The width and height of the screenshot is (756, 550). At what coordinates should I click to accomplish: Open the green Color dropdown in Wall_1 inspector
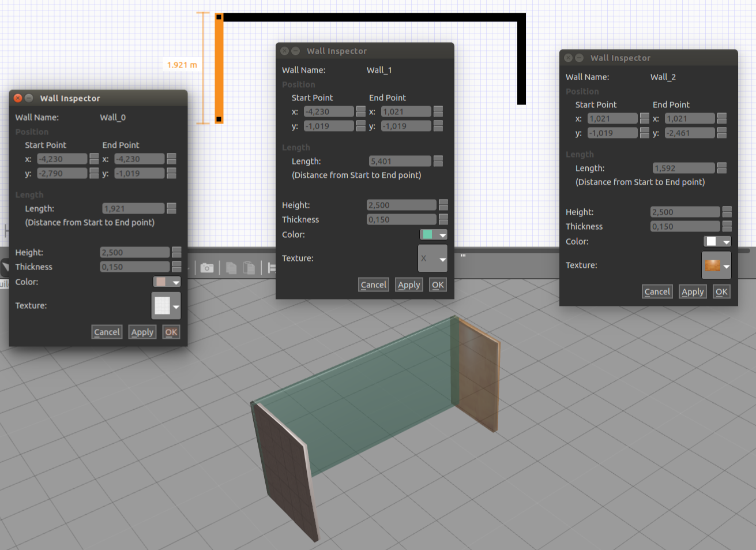click(434, 234)
